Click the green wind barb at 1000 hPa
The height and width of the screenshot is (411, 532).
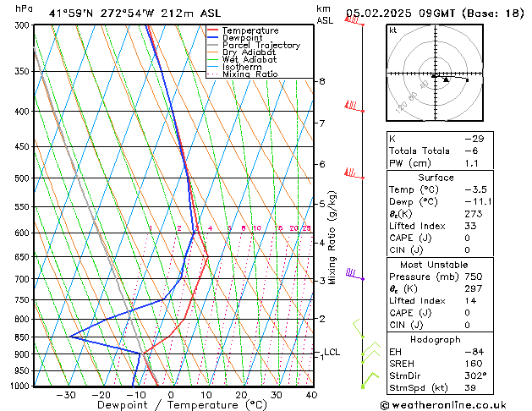[x=370, y=381]
